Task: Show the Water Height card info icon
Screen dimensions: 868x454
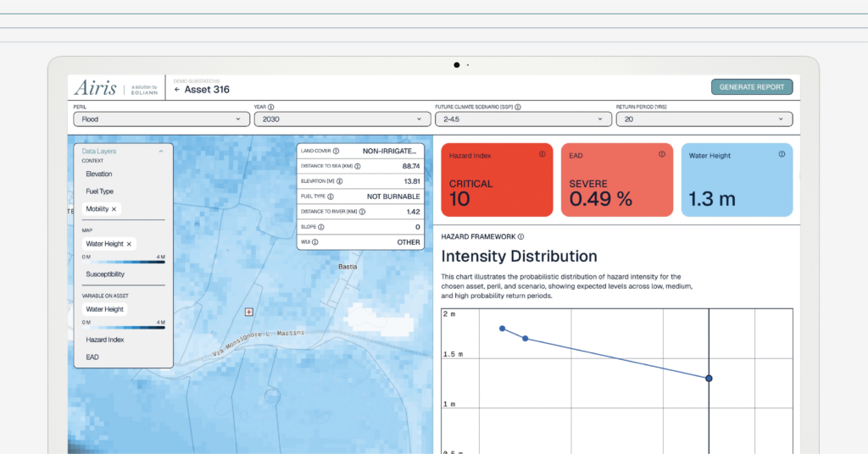Action: pyautogui.click(x=782, y=154)
